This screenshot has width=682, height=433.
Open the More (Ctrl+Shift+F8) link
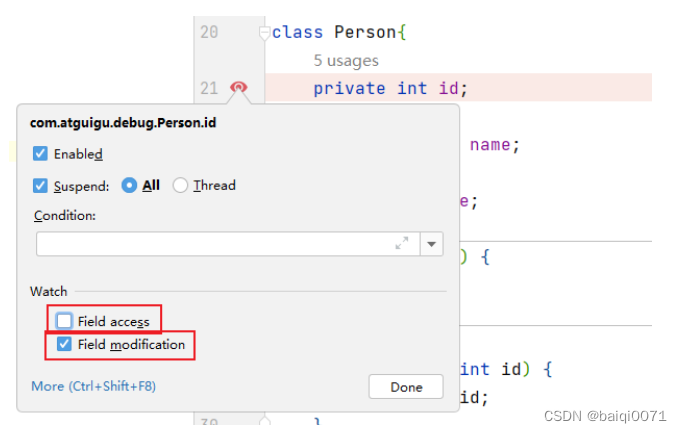[x=94, y=386]
